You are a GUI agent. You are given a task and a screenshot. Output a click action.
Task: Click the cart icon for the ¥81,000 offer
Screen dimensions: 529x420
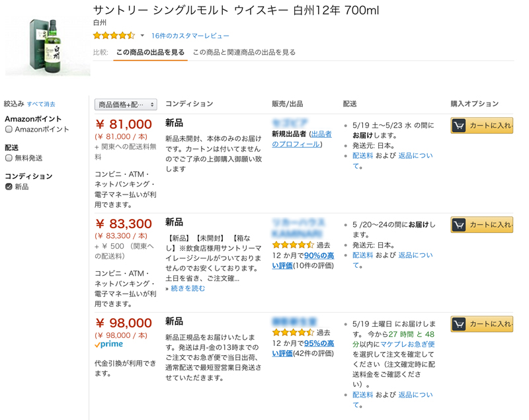(x=459, y=126)
